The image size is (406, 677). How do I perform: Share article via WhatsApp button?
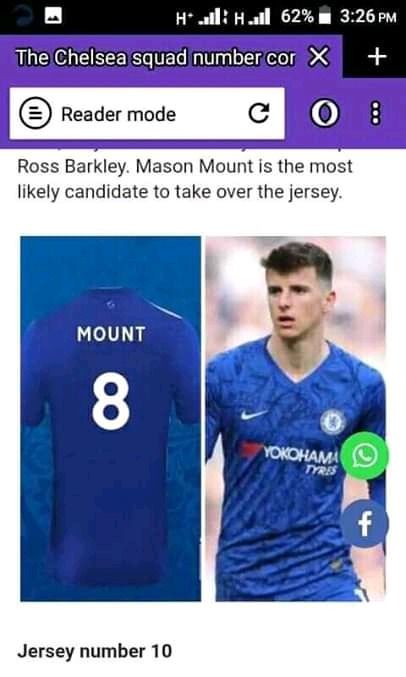365,456
